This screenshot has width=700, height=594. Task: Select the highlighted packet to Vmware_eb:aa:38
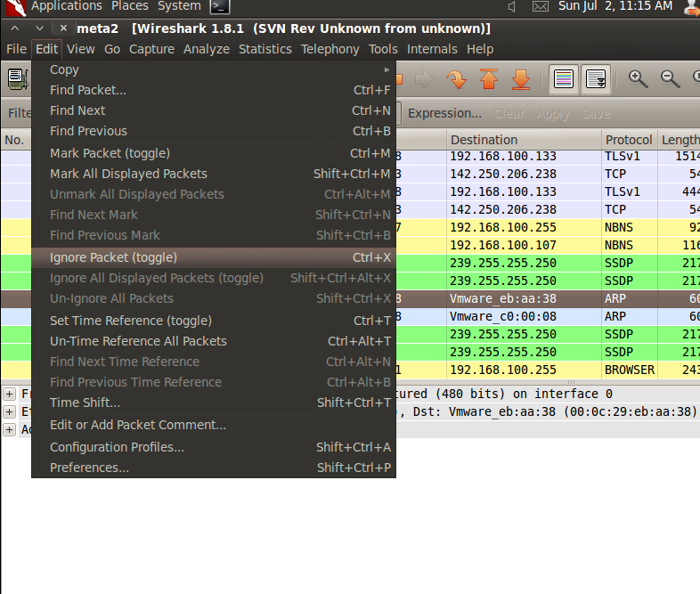click(548, 298)
